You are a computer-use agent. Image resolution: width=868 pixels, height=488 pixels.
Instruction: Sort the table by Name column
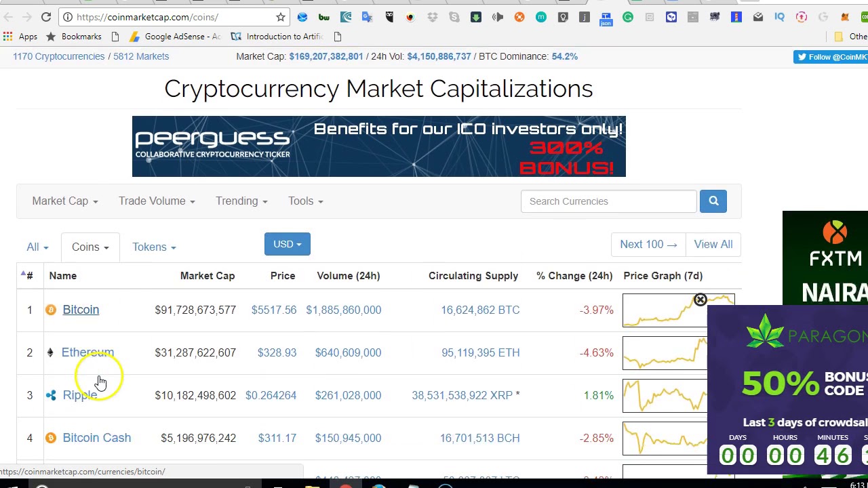[x=63, y=276]
